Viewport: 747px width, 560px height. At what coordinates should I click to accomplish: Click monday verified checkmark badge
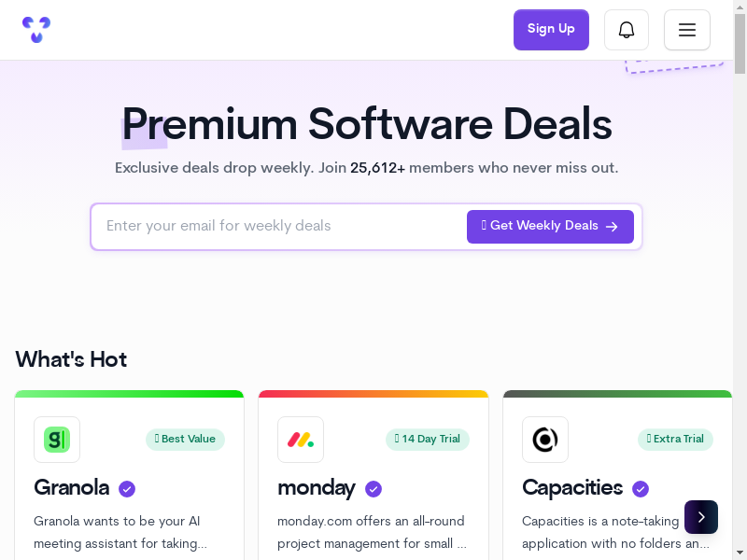tap(373, 488)
